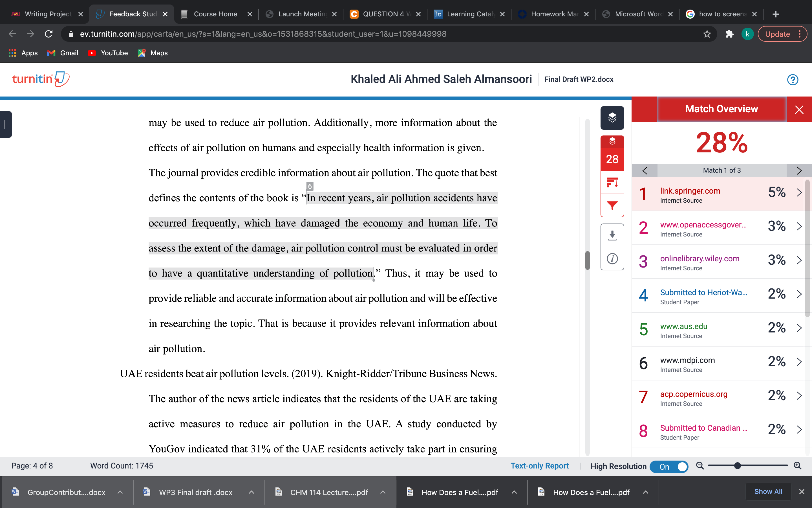
Task: Open the red filters funnel icon
Action: point(612,205)
